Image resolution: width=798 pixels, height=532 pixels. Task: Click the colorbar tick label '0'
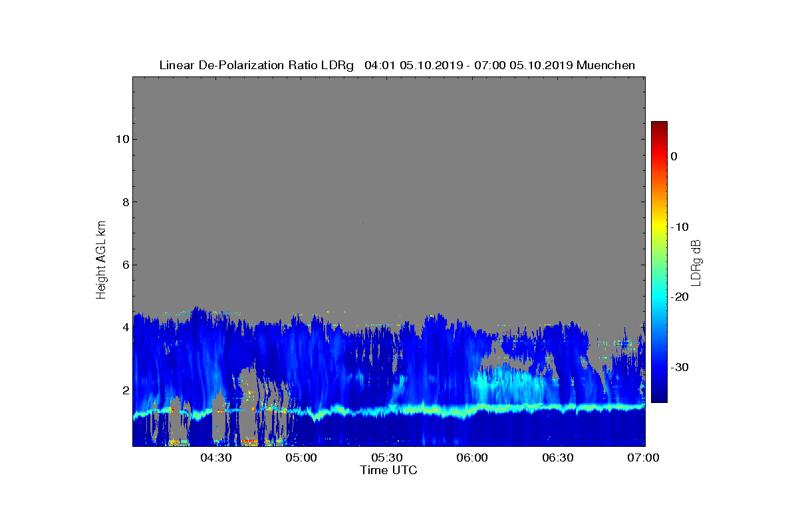674,156
